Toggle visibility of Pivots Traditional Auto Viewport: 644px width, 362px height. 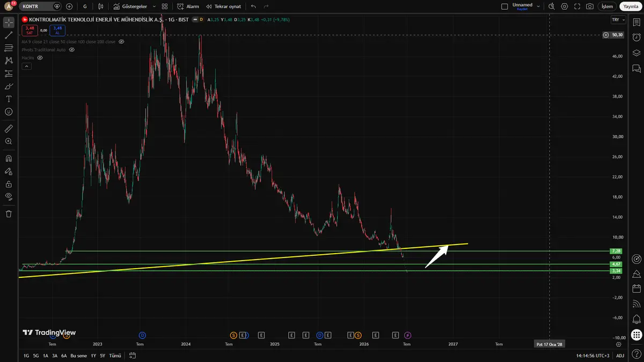[71, 49]
